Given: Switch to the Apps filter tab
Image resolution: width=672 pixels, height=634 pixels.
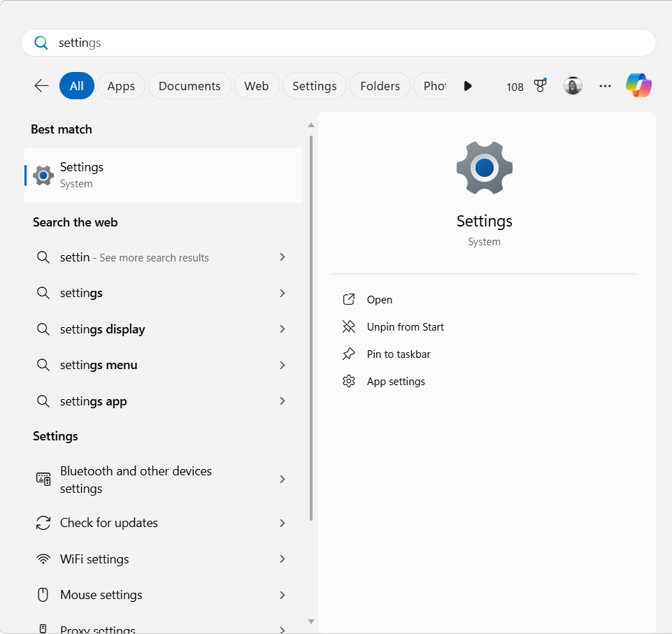Looking at the screenshot, I should (120, 85).
